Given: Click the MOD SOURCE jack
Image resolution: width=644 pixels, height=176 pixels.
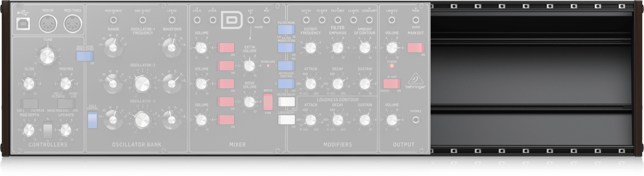Looking at the screenshot, I should pos(113,20).
